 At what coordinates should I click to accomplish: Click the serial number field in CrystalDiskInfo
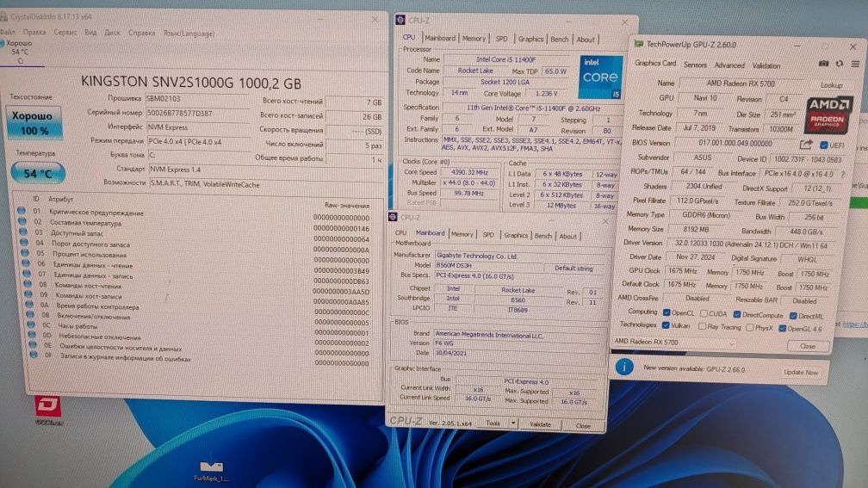(x=198, y=113)
